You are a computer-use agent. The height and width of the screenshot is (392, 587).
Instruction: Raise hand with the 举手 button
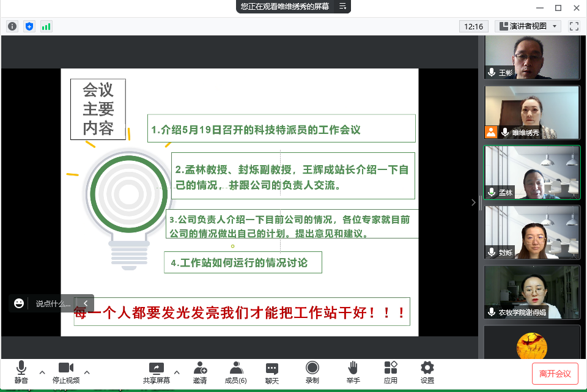point(353,372)
